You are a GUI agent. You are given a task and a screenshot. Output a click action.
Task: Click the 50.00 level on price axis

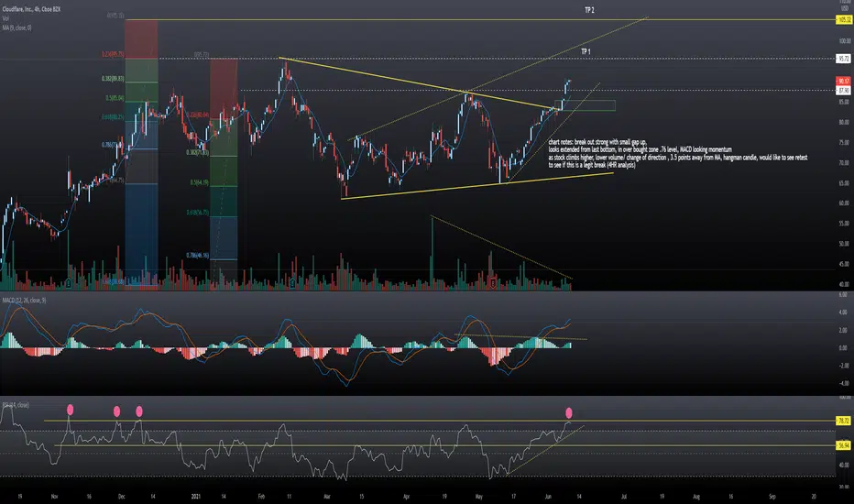tap(844, 244)
